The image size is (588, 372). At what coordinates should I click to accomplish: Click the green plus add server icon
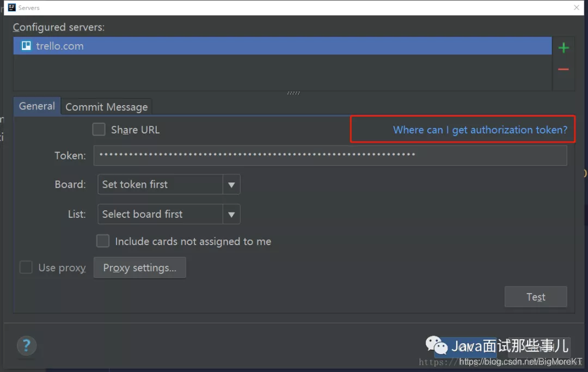click(563, 47)
